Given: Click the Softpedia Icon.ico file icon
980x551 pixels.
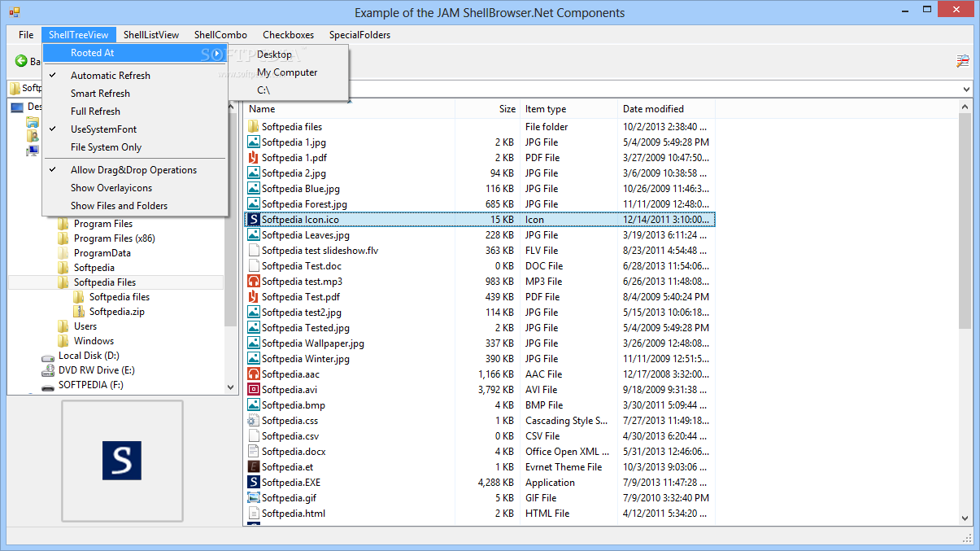Looking at the screenshot, I should (x=254, y=220).
